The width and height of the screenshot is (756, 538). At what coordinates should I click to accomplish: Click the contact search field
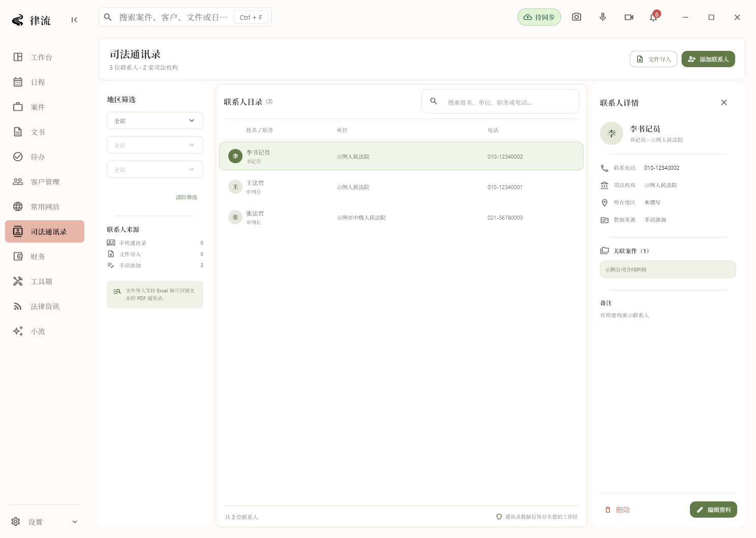pos(500,101)
